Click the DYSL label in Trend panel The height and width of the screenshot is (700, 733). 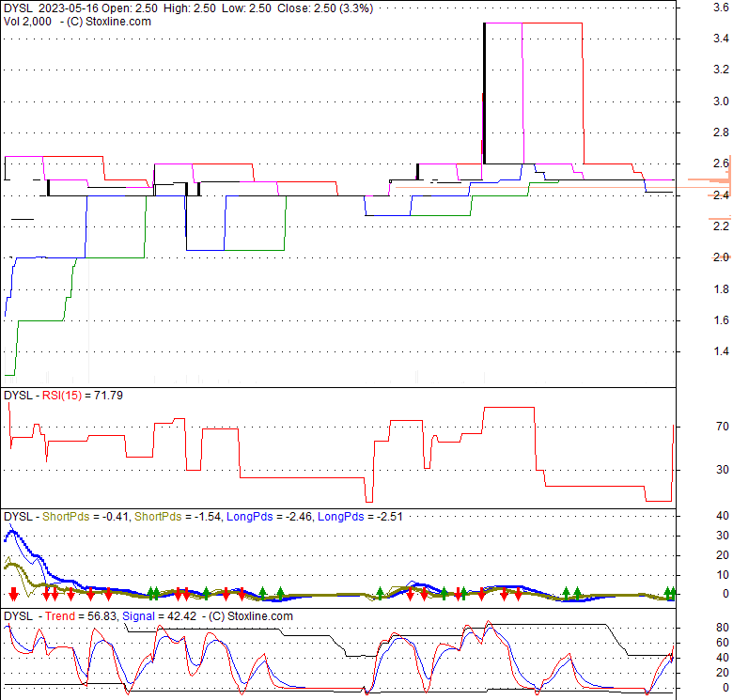click(x=18, y=616)
